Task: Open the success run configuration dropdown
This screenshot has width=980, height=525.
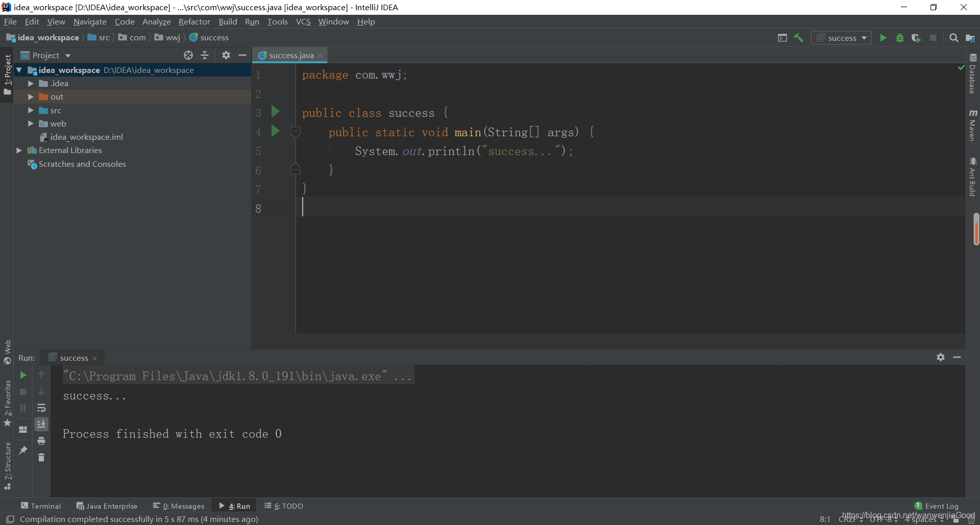Action: [841, 38]
